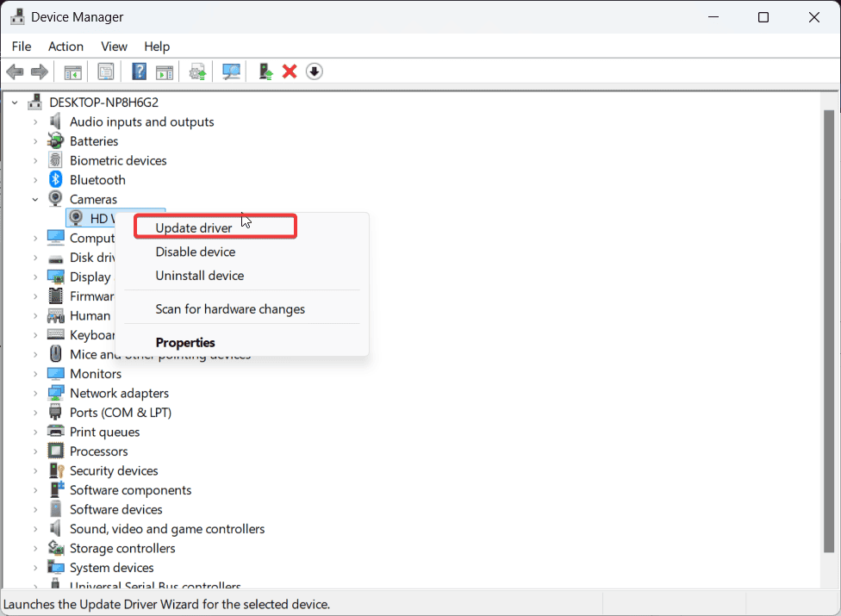Open the File menu

pos(22,47)
